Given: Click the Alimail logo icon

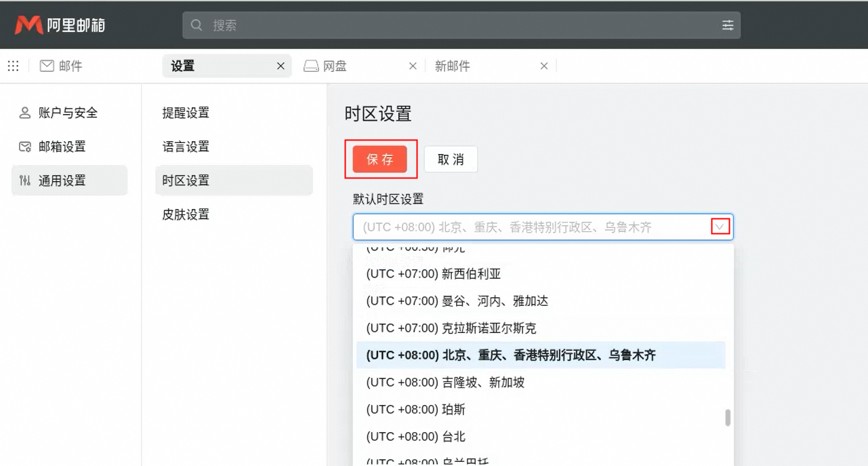Looking at the screenshot, I should (x=28, y=25).
